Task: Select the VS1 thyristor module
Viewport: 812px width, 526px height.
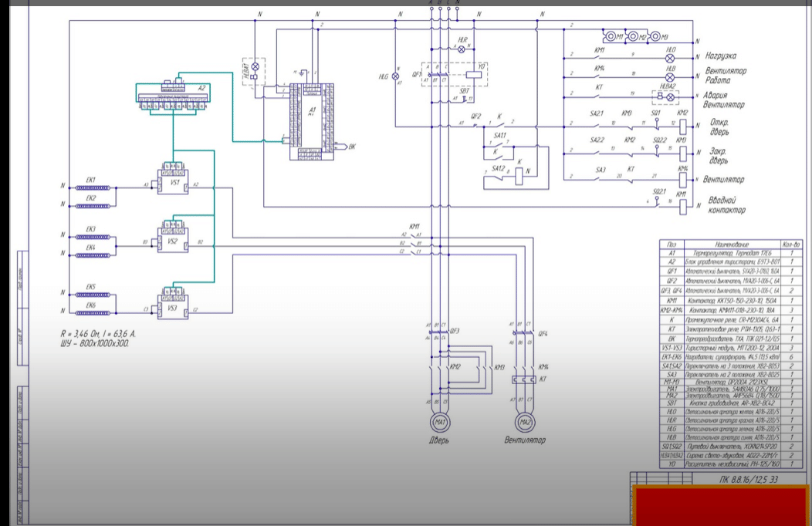Action: [174, 182]
